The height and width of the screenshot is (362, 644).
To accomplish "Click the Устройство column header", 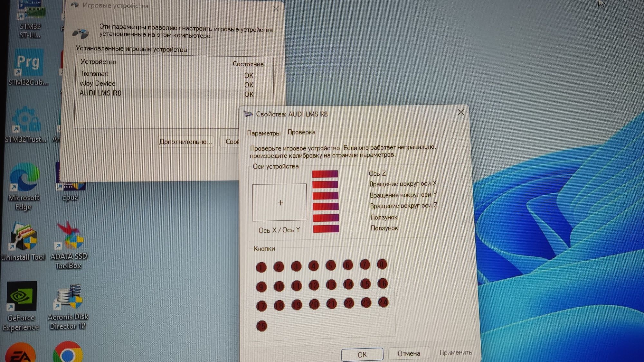I will pos(99,62).
